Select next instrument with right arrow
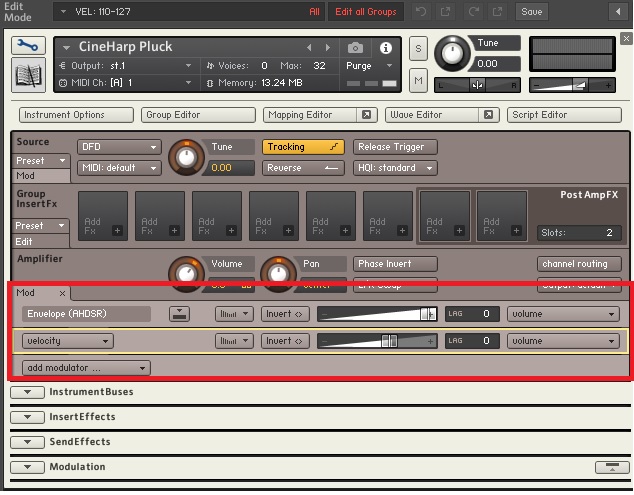The width and height of the screenshot is (634, 495). (328, 48)
